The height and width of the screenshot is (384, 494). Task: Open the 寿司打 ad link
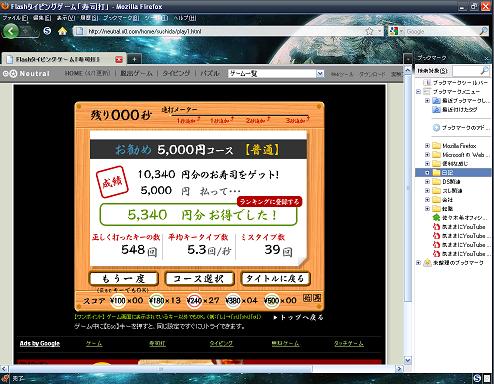point(157,343)
